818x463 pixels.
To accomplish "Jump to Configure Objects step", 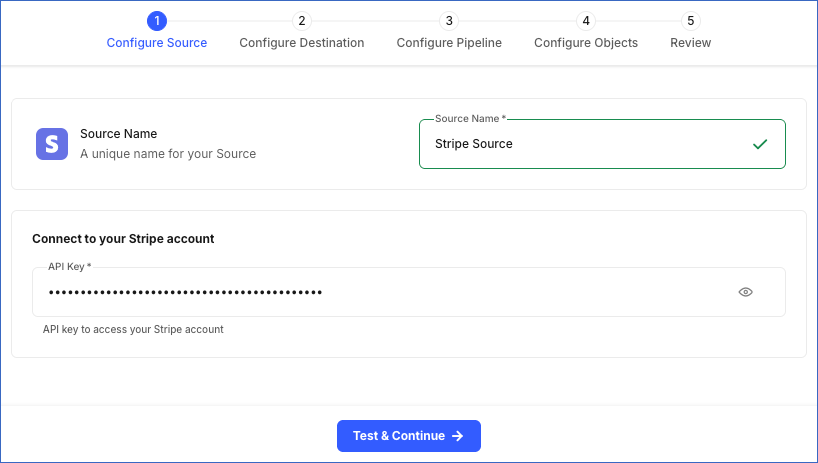I will coord(586,31).
